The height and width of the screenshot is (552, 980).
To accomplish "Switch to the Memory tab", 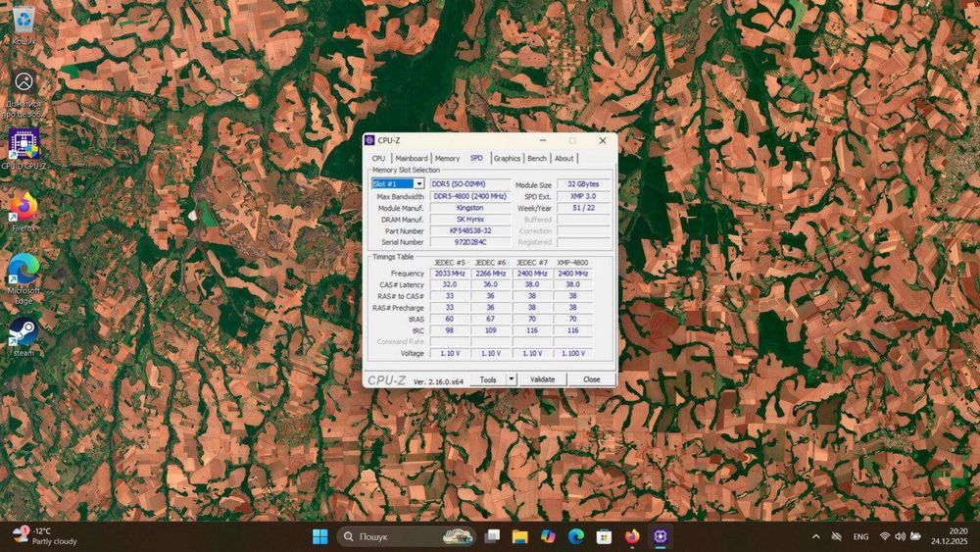I will (x=447, y=158).
